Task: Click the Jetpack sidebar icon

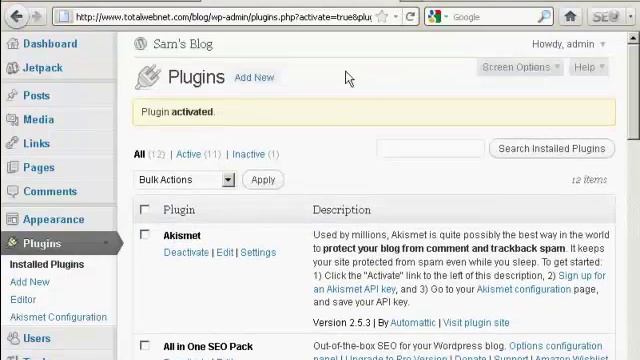Action: pyautogui.click(x=13, y=68)
